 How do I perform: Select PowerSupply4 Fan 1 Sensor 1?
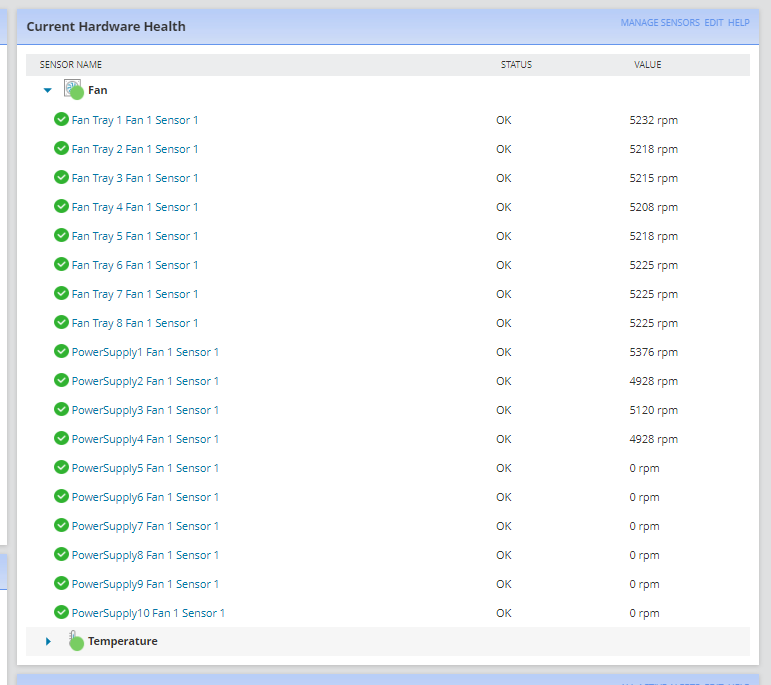click(145, 439)
